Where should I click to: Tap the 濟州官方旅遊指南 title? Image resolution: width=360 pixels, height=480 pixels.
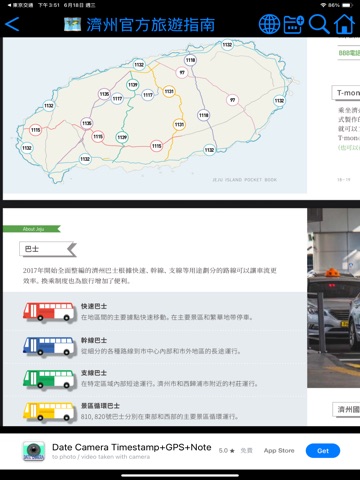[151, 25]
